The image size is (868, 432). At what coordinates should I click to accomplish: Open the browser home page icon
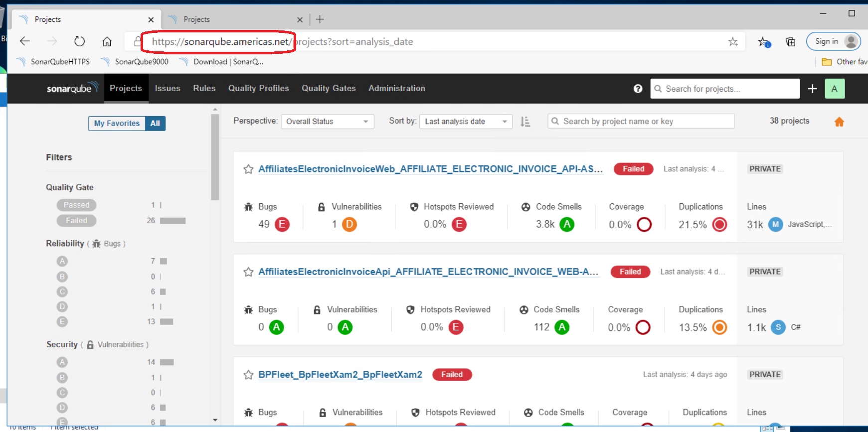pyautogui.click(x=107, y=41)
